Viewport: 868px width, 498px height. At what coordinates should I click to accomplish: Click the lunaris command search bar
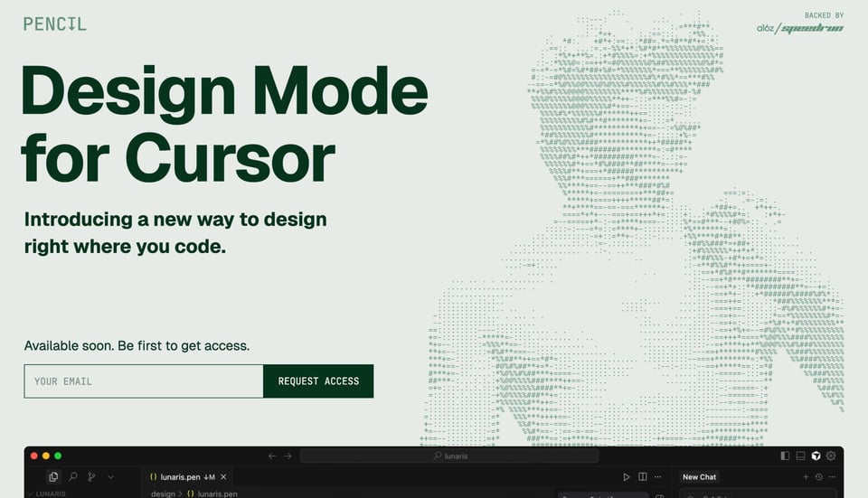click(449, 456)
